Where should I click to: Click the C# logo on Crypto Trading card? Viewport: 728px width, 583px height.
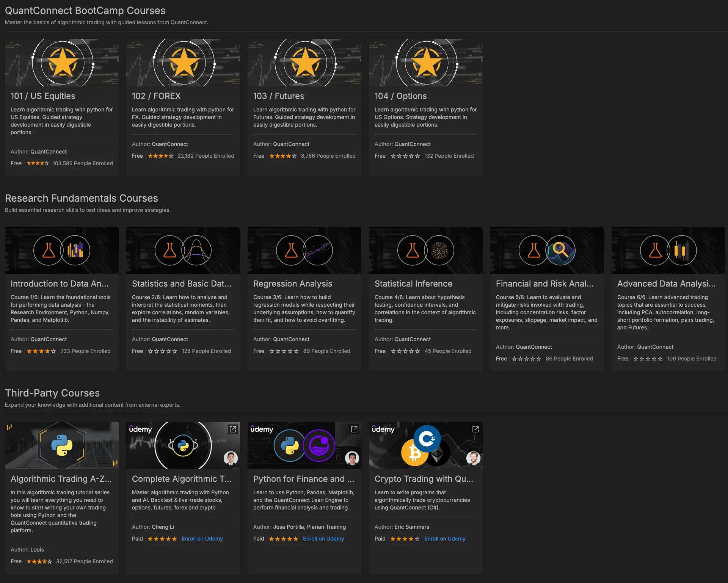pyautogui.click(x=427, y=439)
